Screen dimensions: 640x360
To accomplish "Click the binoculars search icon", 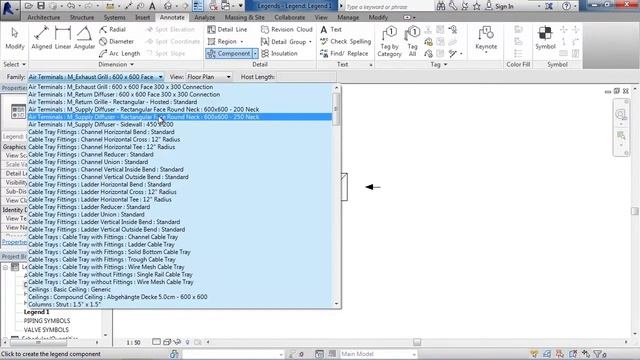I will click(441, 6).
